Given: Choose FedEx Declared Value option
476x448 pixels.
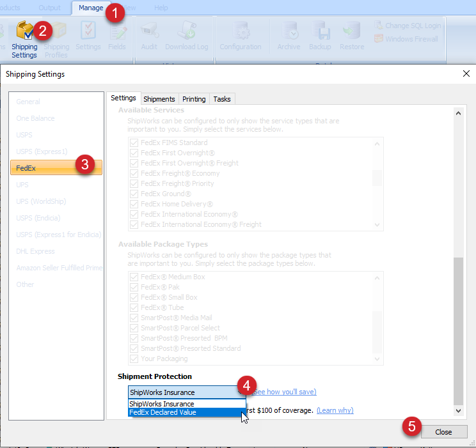Looking at the screenshot, I should click(x=187, y=412).
